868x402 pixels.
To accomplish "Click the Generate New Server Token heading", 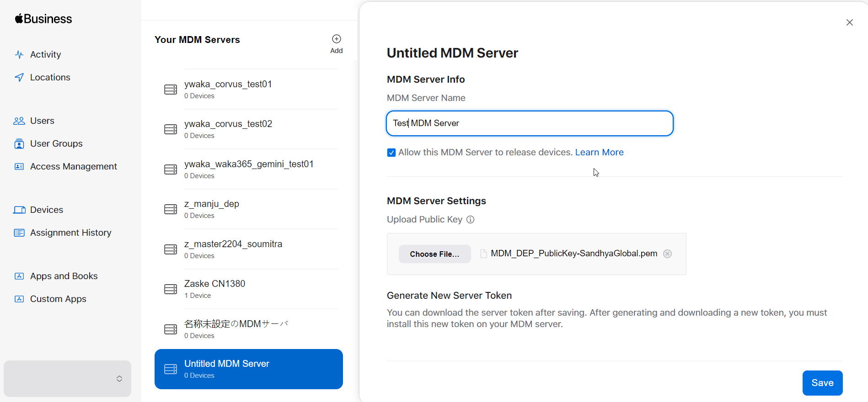I will click(449, 296).
